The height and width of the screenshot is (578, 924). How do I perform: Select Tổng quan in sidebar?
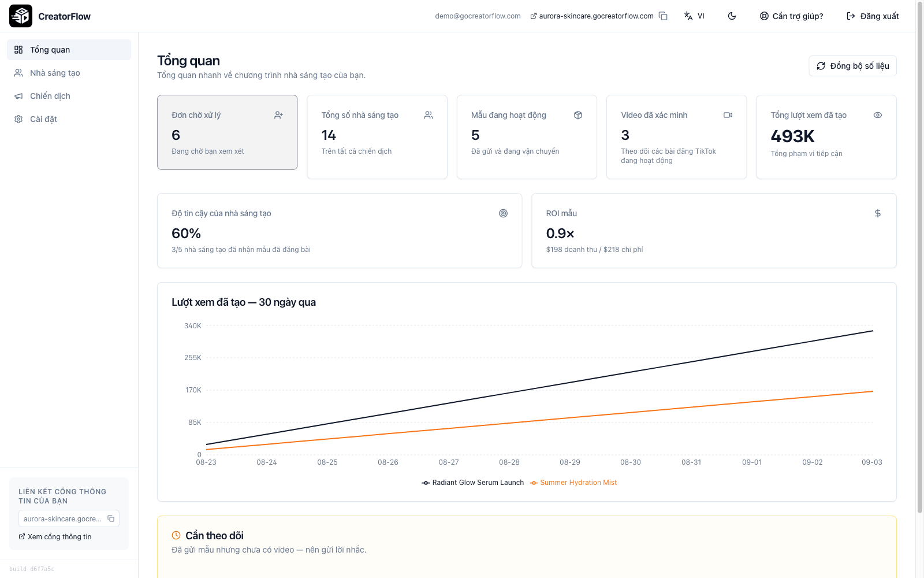69,50
